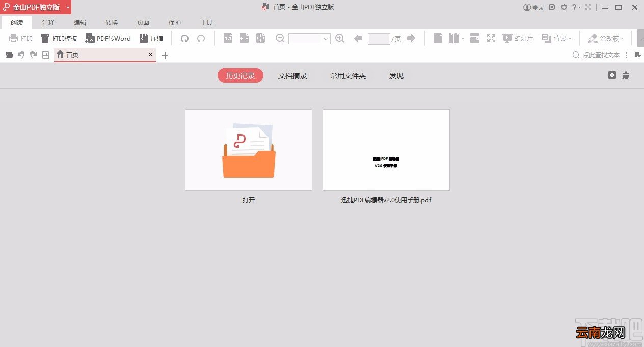644x347 pixels.
Task: Click the page number input field
Action: tap(379, 39)
